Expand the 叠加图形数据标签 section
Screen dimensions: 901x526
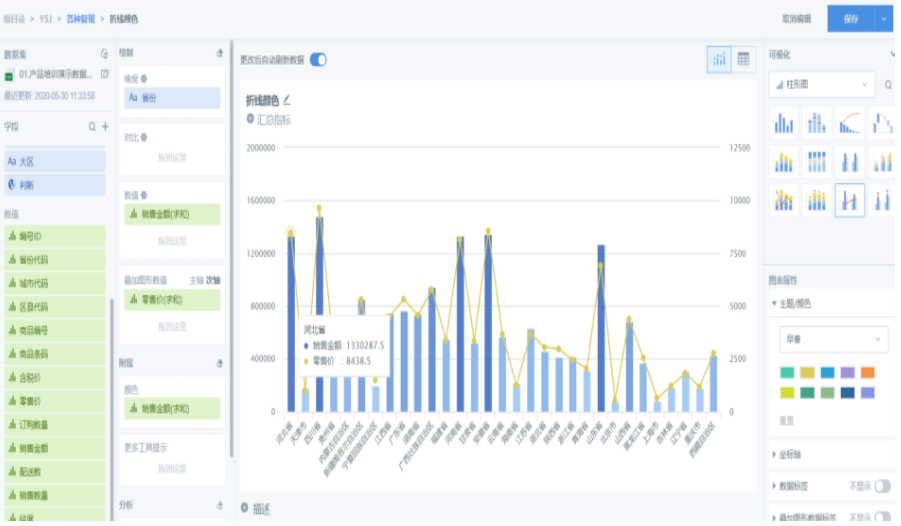click(x=774, y=517)
